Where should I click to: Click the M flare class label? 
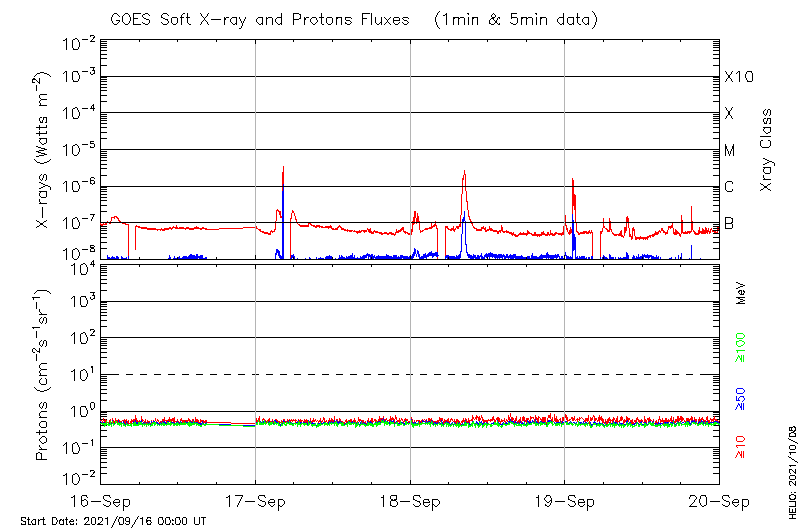(x=730, y=151)
